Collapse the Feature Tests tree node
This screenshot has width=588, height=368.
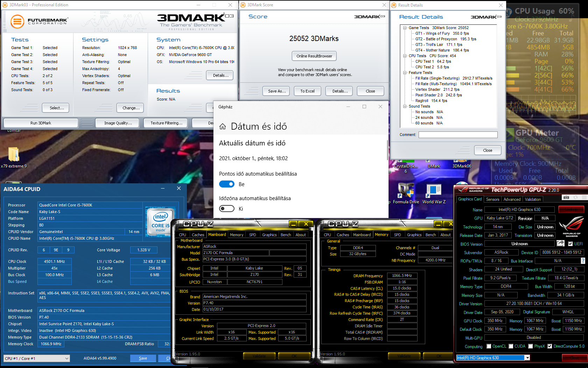click(x=405, y=73)
